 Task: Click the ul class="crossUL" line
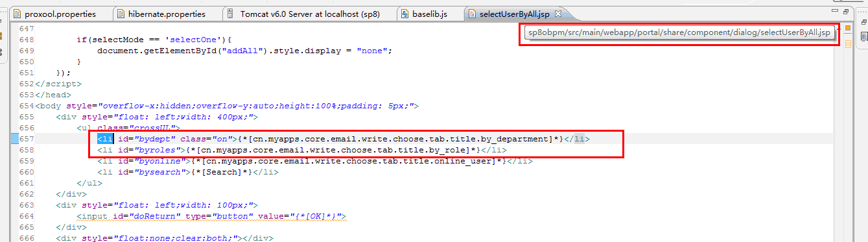pyautogui.click(x=128, y=128)
